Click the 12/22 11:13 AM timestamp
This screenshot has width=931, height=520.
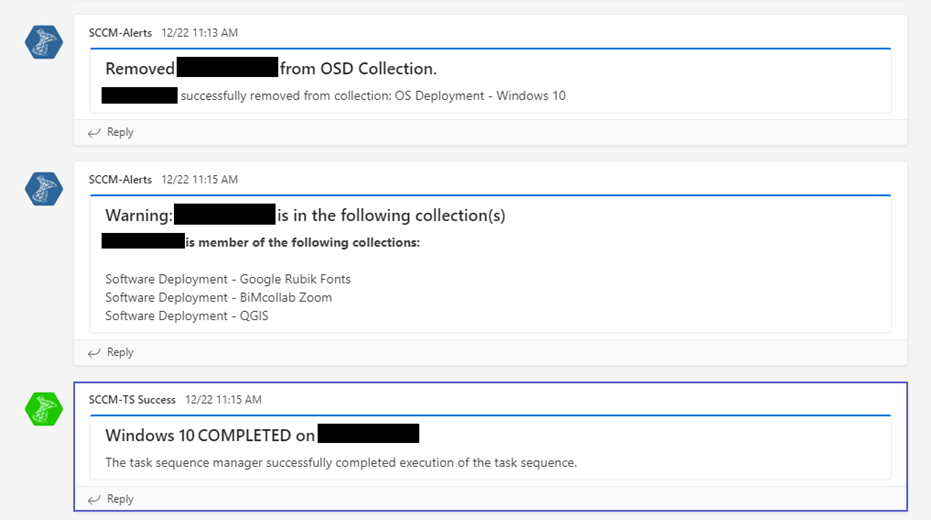[199, 33]
